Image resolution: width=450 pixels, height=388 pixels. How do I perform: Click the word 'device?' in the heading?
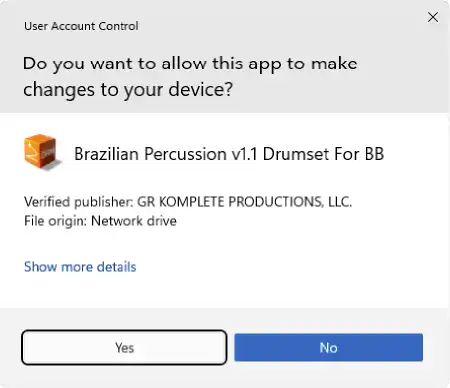click(200, 89)
